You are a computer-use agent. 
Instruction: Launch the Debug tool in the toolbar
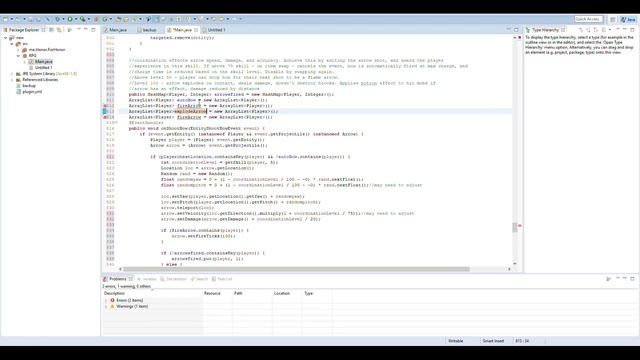click(58, 19)
